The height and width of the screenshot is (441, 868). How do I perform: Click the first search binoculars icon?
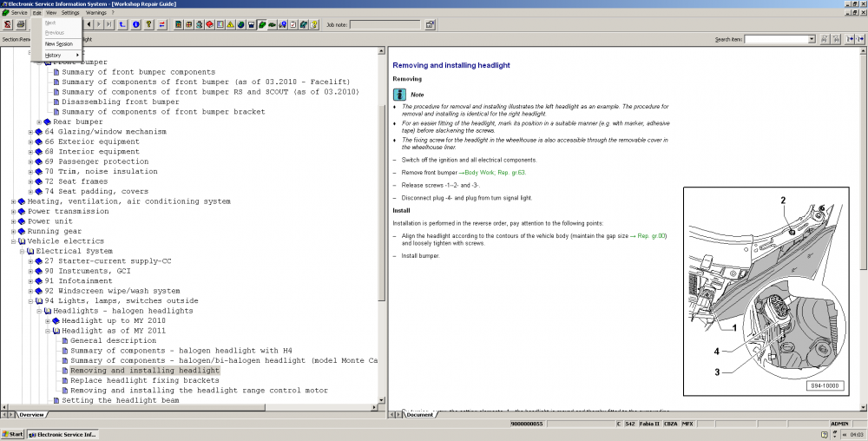(825, 39)
